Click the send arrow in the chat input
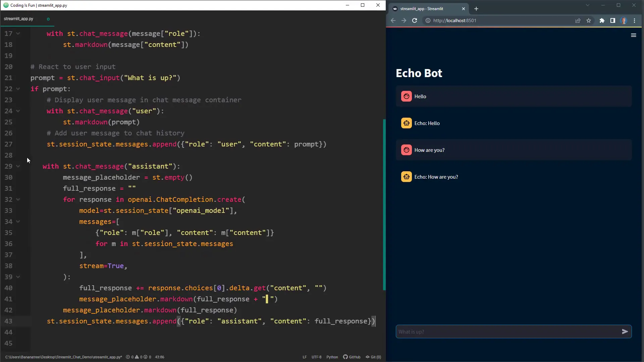 pos(625,331)
